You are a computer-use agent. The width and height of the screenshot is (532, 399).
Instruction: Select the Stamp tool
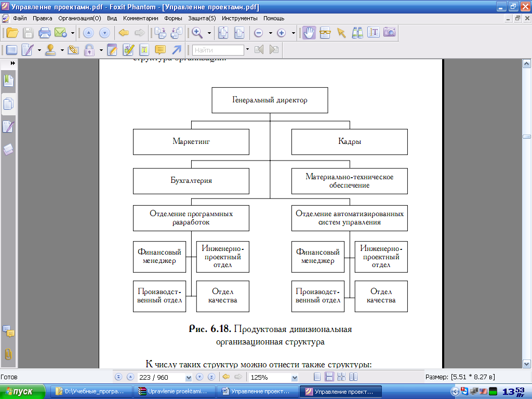pos(50,50)
